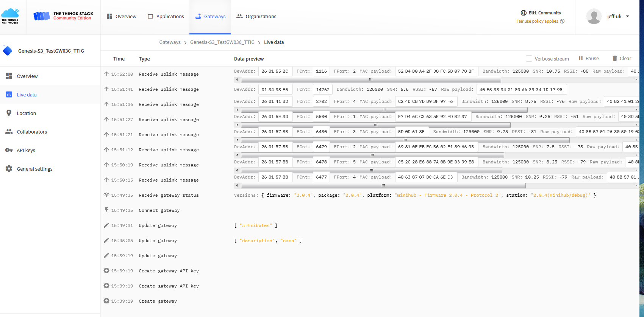Go to Gateways breadcrumb link
Screen dimensions: 644x317
170,42
